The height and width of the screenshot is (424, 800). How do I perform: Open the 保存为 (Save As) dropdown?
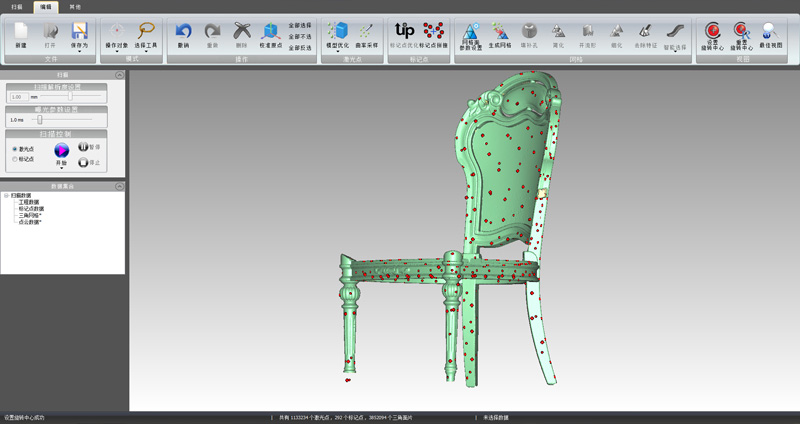tap(79, 52)
